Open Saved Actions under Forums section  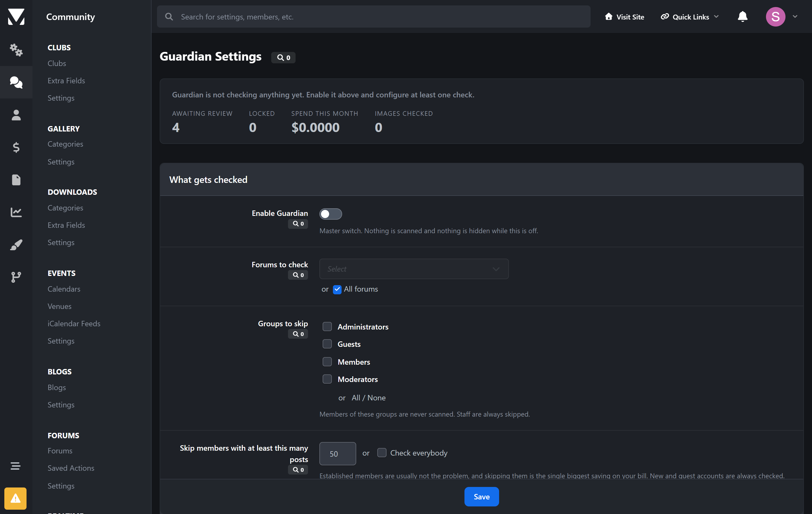[71, 468]
